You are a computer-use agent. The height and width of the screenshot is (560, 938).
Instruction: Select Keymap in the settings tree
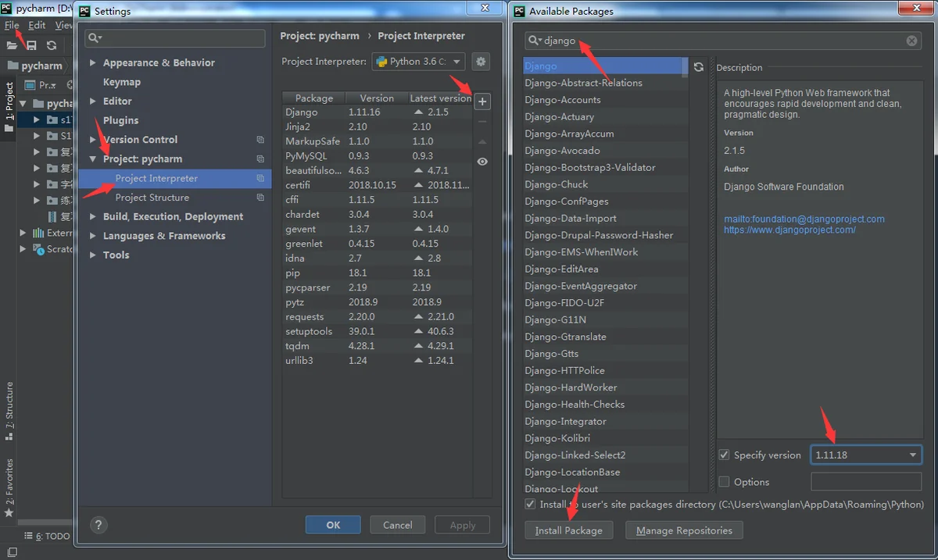pyautogui.click(x=122, y=82)
